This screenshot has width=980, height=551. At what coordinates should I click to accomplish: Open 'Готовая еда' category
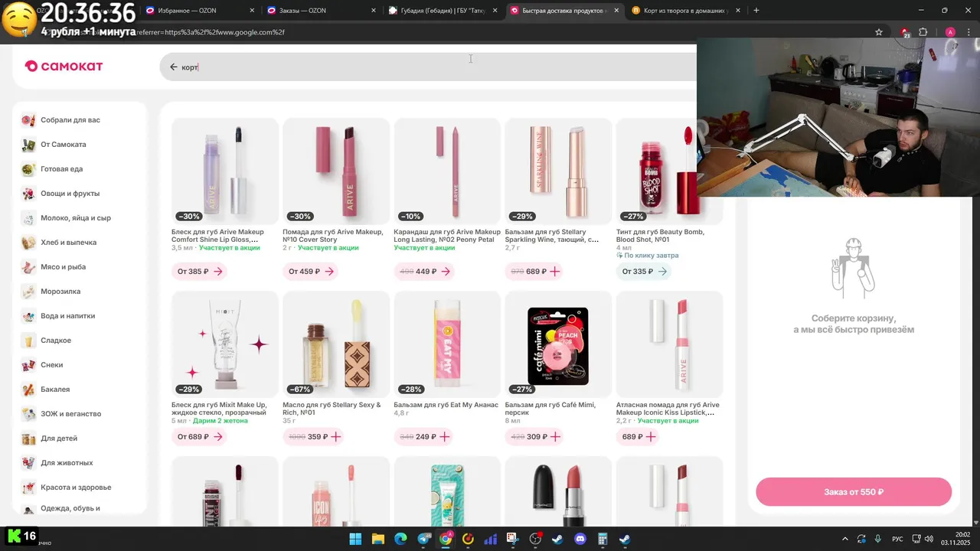click(61, 169)
